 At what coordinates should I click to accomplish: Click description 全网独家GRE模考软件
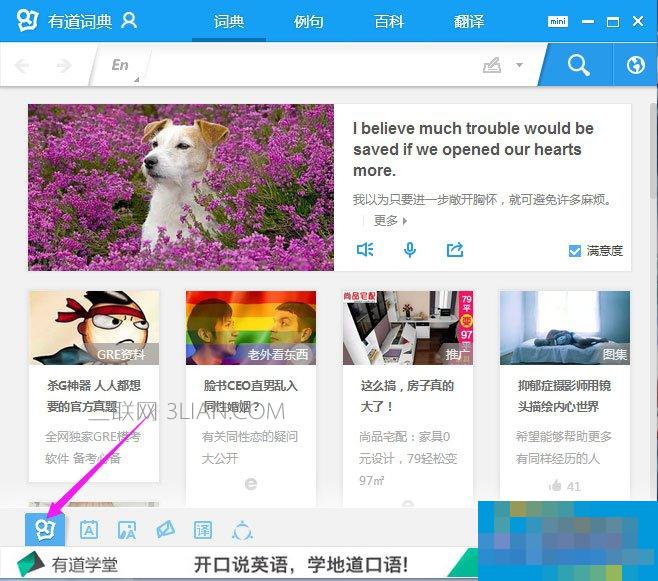93,447
